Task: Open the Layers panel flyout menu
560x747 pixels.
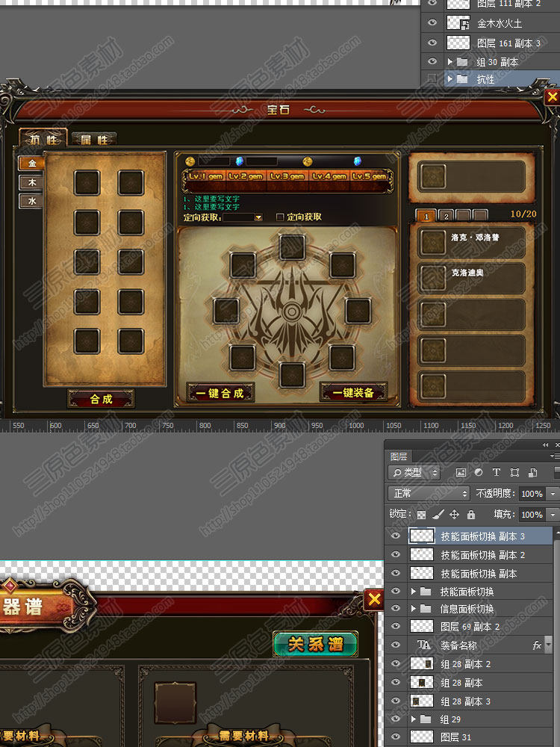Action: tap(555, 456)
